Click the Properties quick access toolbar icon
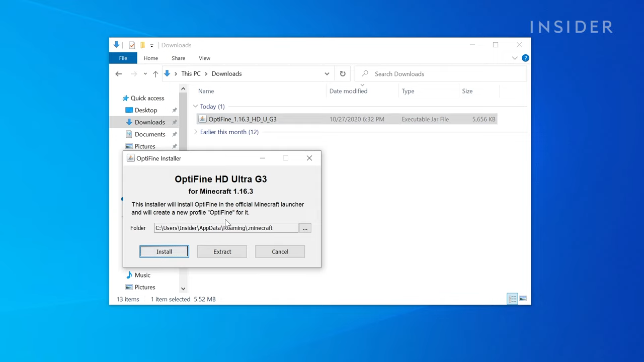Image resolution: width=644 pixels, height=362 pixels. coord(132,45)
